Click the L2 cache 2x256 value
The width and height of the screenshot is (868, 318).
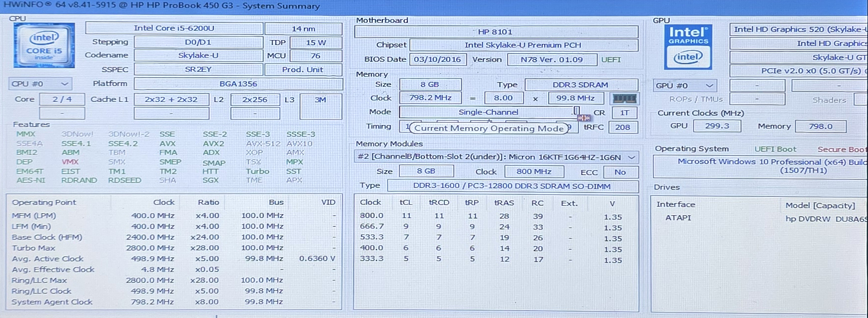point(255,99)
